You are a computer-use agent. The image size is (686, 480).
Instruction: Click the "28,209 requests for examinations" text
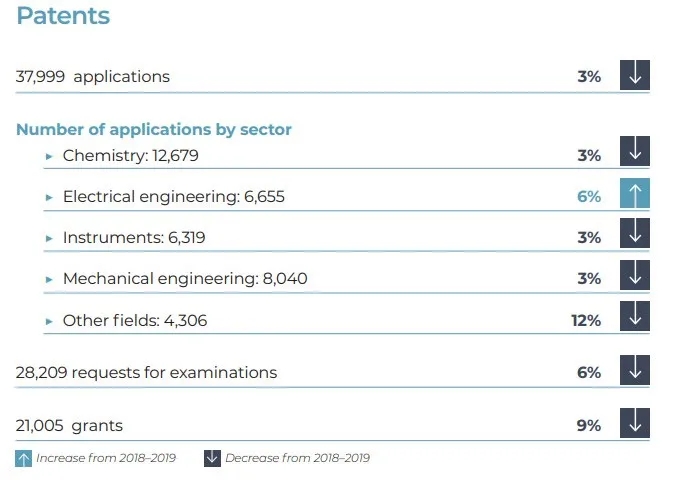[x=147, y=373]
